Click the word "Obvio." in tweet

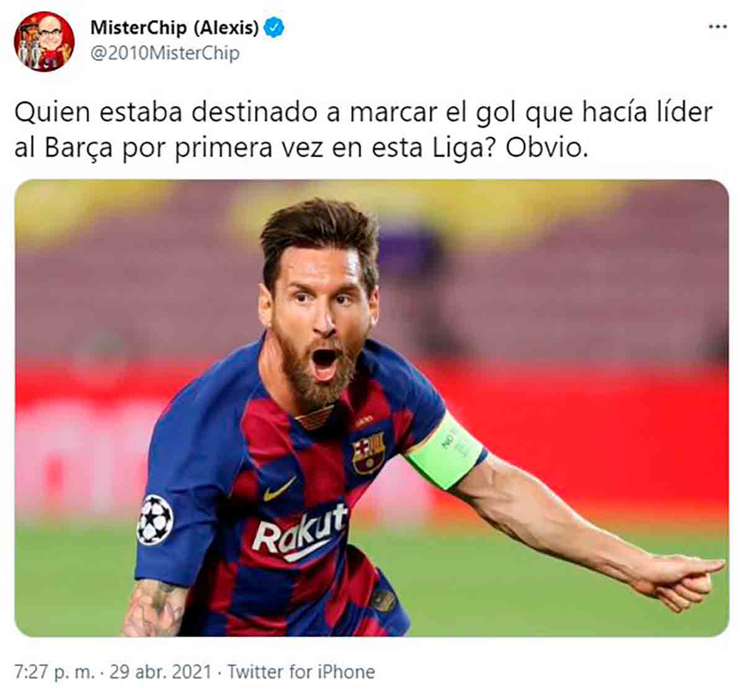(546, 148)
